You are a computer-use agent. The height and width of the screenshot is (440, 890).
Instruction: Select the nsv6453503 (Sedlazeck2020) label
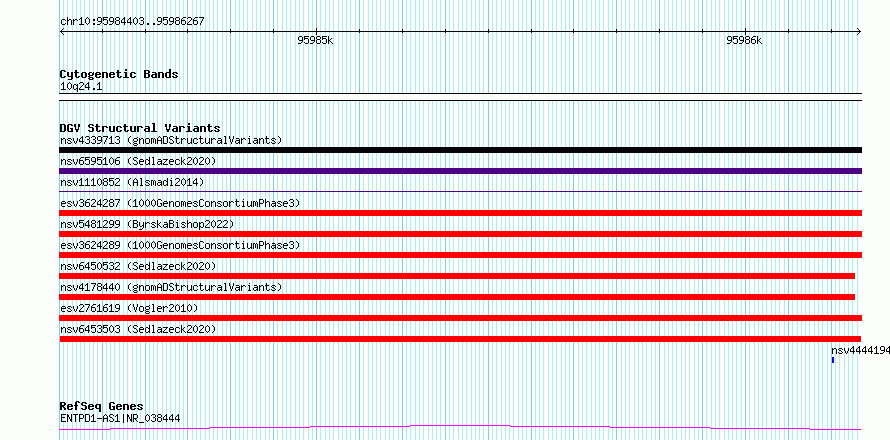pyautogui.click(x=138, y=329)
